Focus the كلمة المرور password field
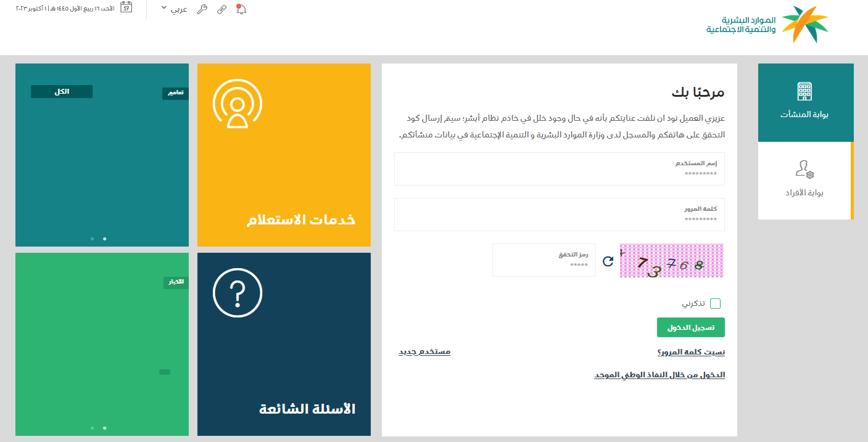868x442 pixels. pyautogui.click(x=559, y=215)
